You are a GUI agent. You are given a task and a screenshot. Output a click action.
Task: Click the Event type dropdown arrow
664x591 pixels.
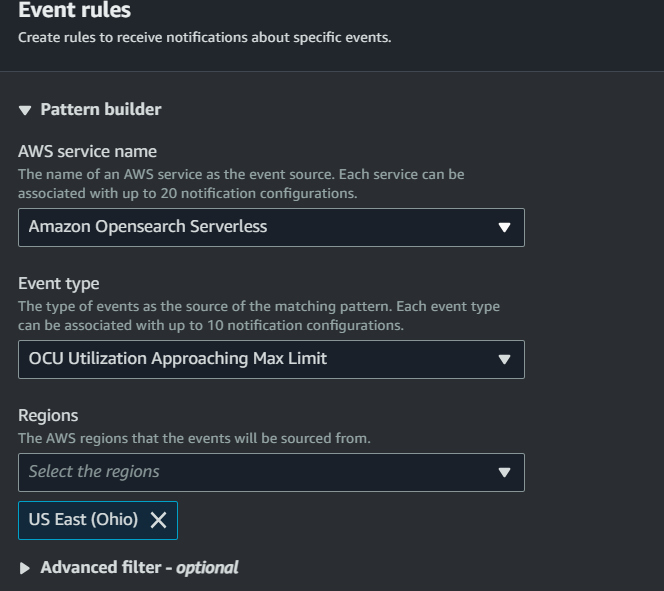(504, 359)
